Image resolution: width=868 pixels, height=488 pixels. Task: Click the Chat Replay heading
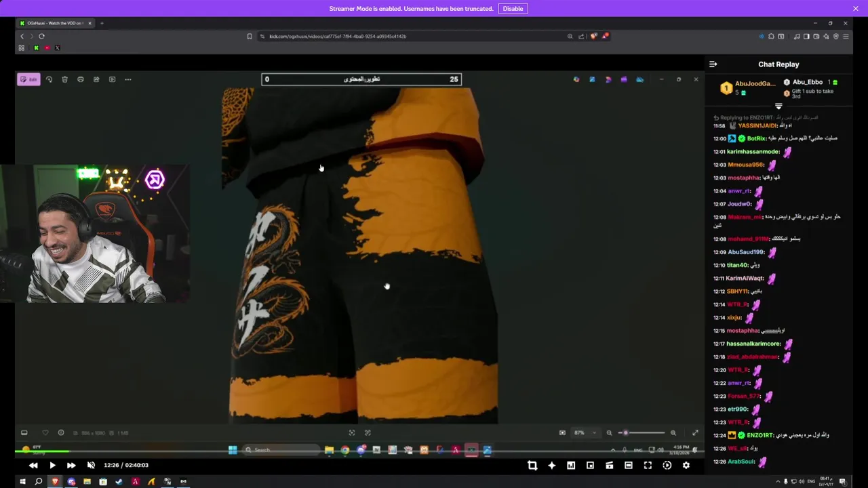(x=778, y=64)
